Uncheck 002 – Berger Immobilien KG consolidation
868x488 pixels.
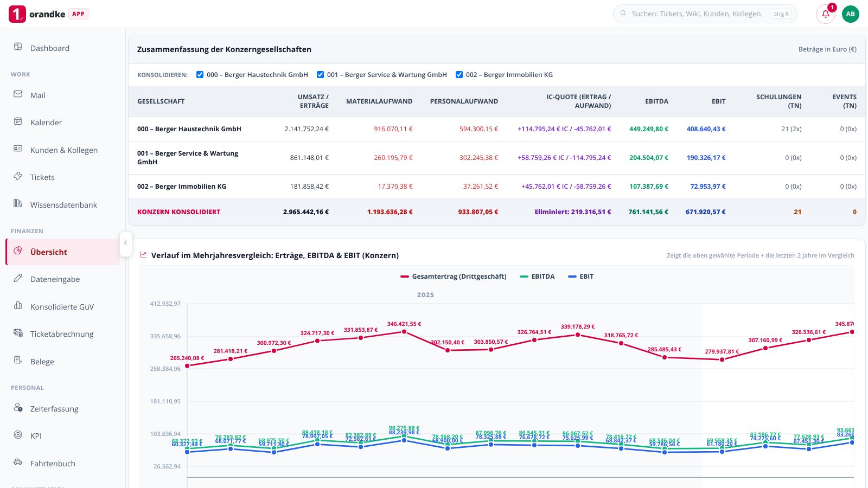point(459,75)
